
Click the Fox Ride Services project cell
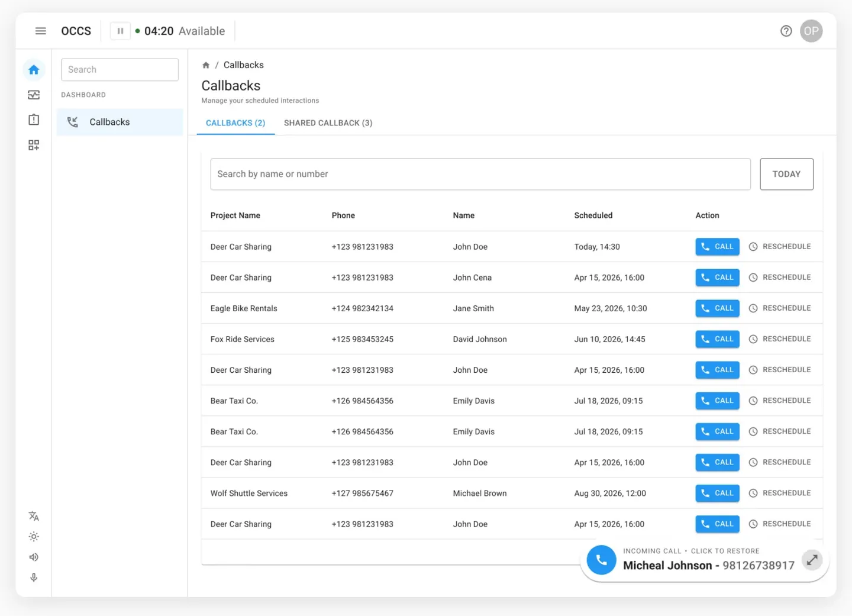coord(243,340)
